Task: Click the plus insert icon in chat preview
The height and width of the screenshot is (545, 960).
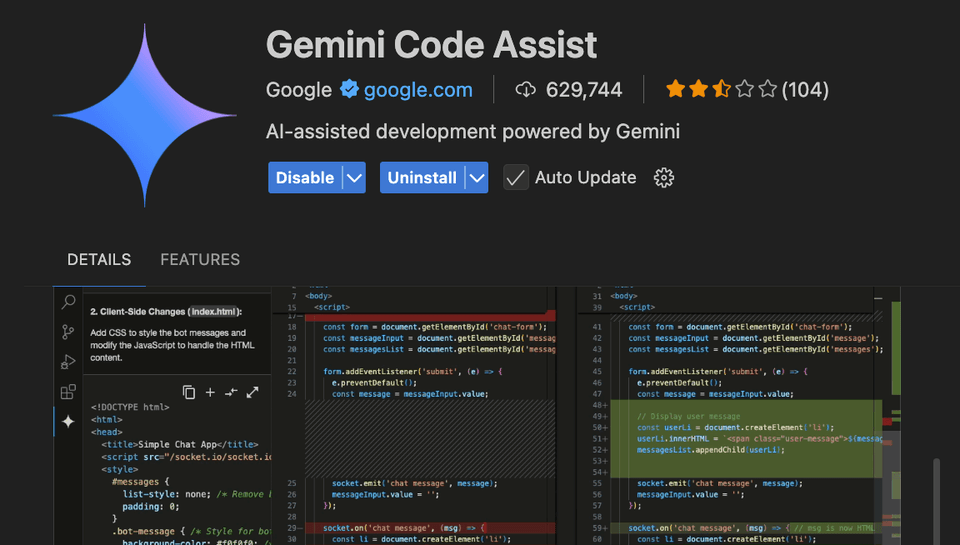Action: coord(210,392)
